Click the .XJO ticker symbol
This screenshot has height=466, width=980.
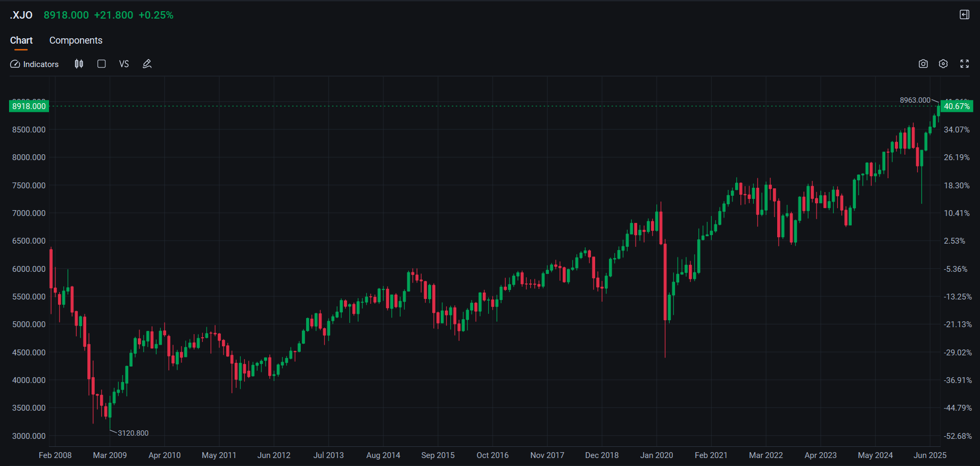click(21, 15)
